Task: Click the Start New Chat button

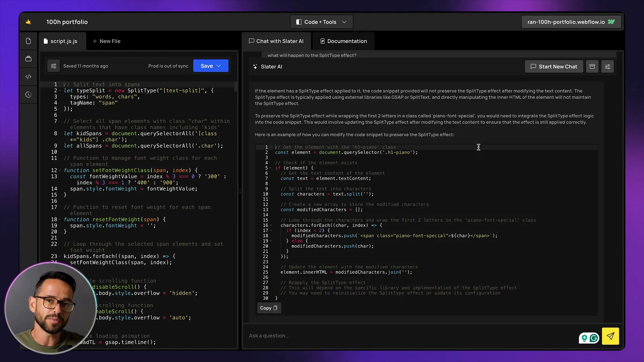Action: point(554,67)
